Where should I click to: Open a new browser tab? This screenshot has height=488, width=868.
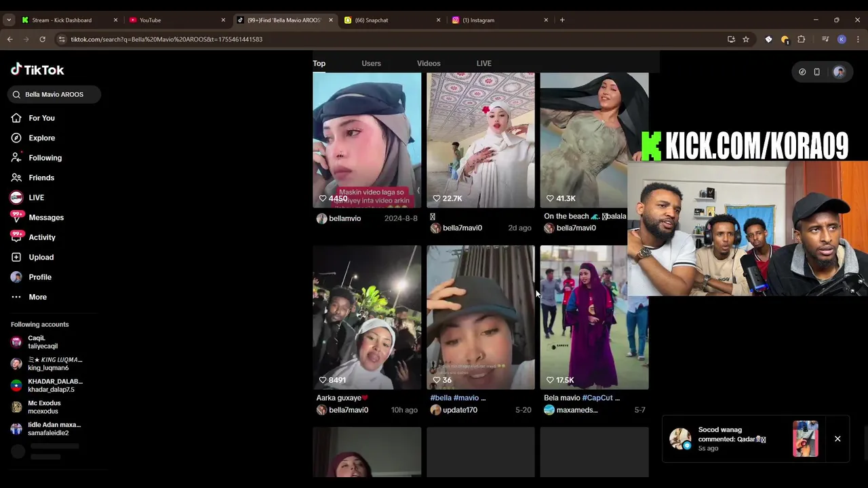click(562, 20)
